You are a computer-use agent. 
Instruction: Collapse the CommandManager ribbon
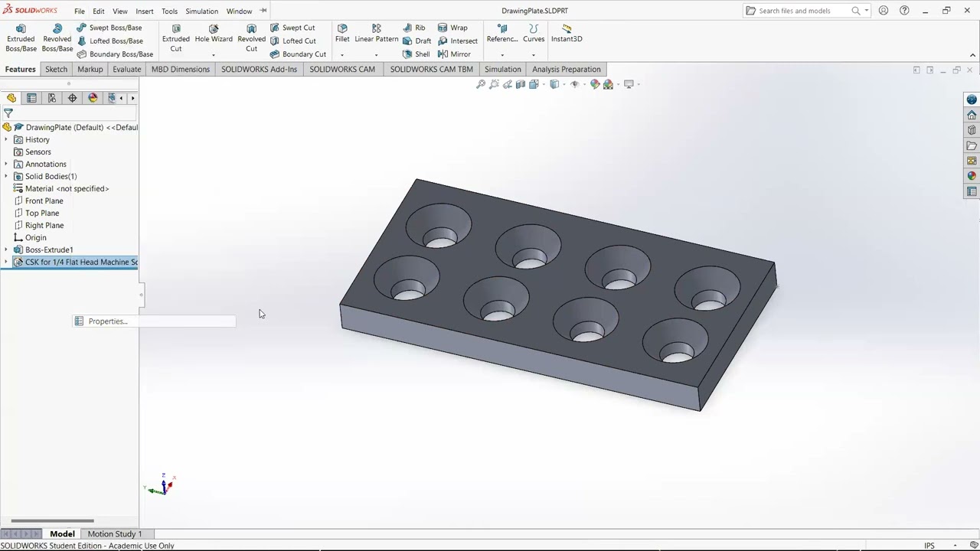(x=973, y=55)
